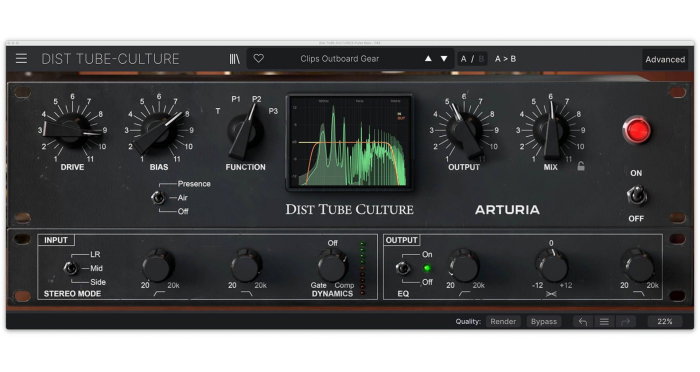Flip the STEREO MODE toggle switch
Image resolution: width=700 pixels, height=372 pixels.
click(x=70, y=268)
